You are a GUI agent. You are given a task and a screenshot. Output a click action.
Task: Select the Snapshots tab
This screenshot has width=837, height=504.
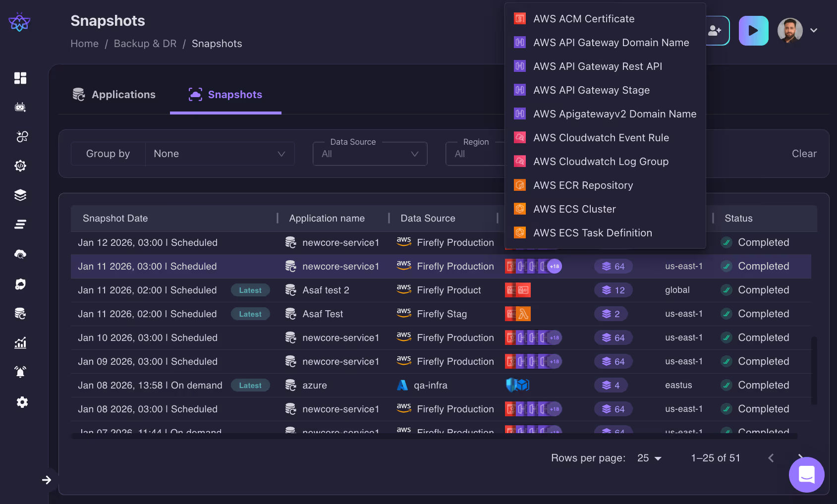coord(225,95)
